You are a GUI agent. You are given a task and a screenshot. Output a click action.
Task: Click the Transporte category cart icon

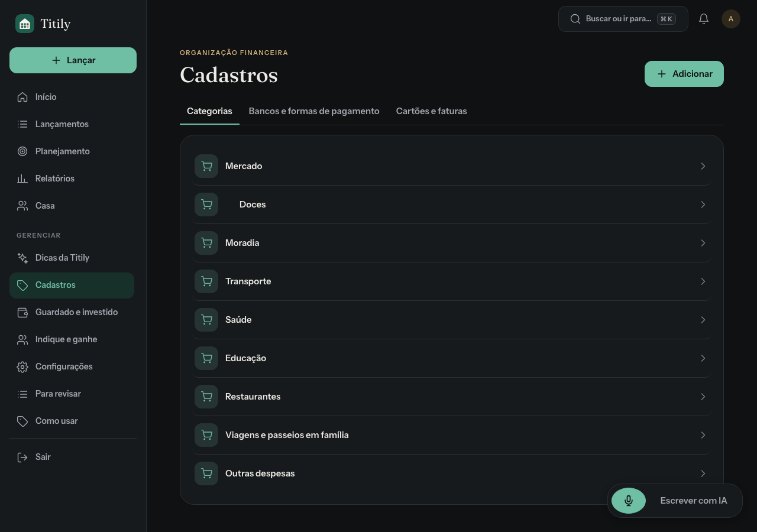pos(206,281)
